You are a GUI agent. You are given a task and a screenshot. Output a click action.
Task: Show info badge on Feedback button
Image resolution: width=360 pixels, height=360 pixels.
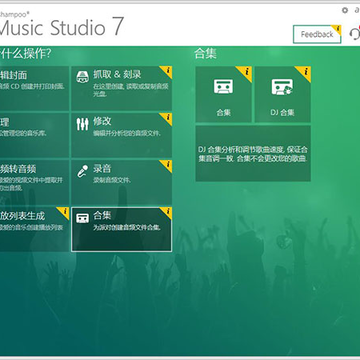(x=337, y=29)
